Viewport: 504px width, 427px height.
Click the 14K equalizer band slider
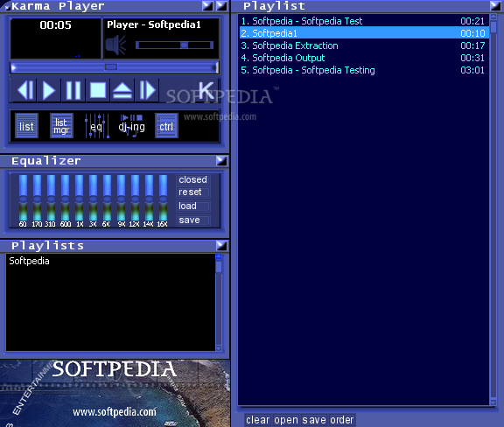coord(149,198)
